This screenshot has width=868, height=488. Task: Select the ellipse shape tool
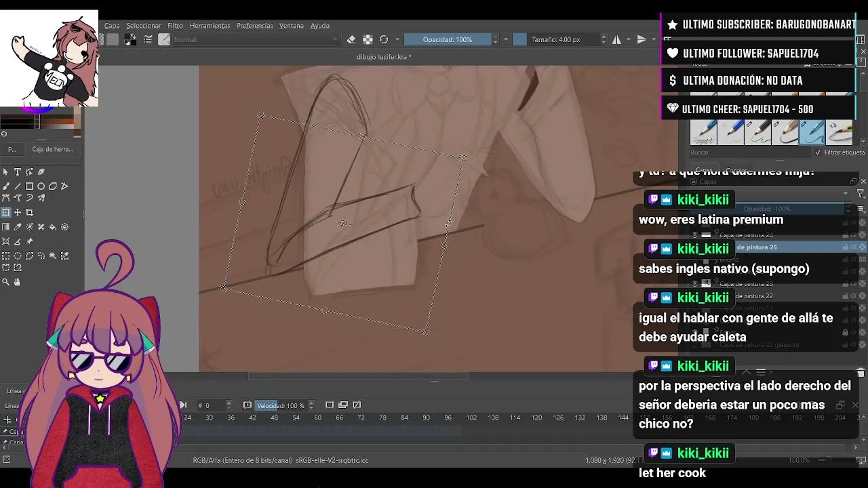tap(41, 186)
